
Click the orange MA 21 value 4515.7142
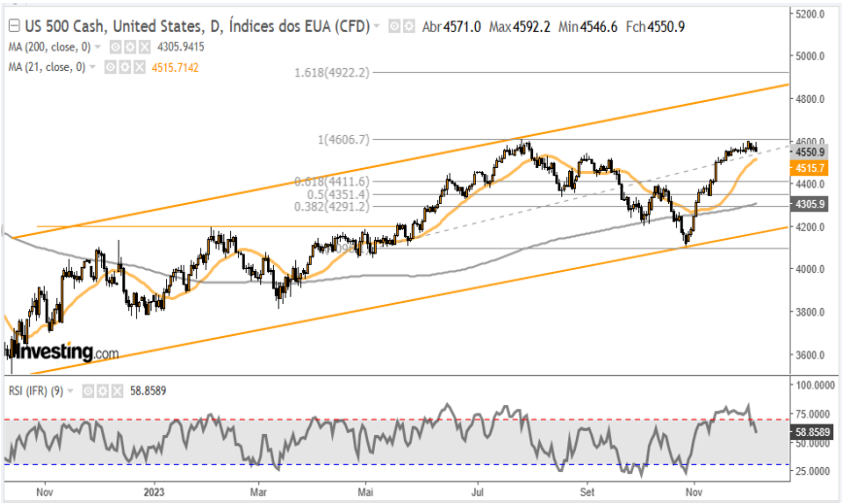[175, 68]
